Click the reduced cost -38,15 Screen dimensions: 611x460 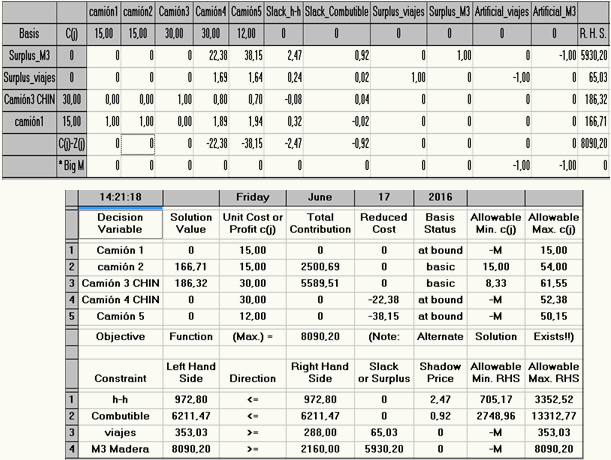click(384, 316)
